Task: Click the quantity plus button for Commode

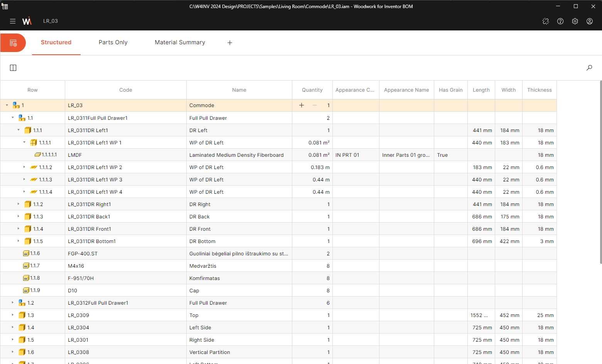Action: 302,105
